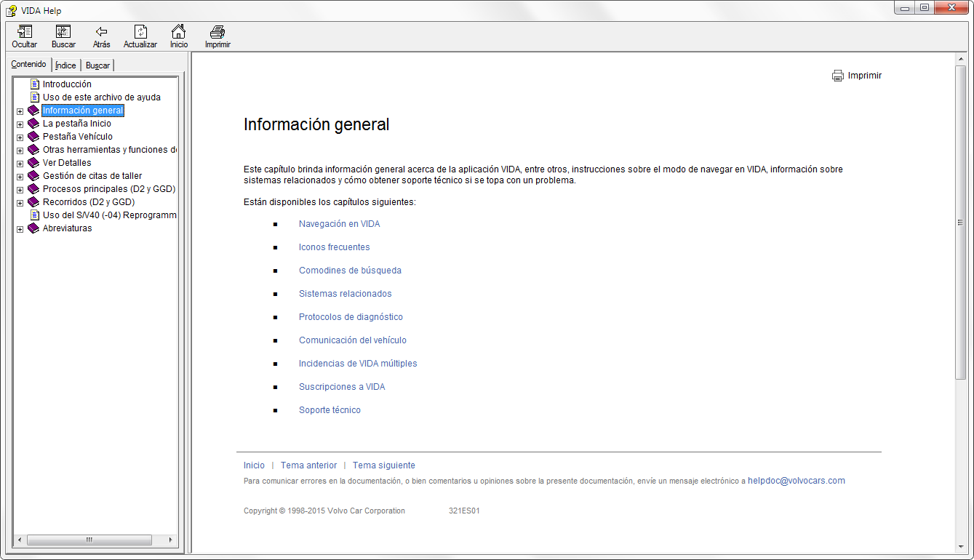The width and height of the screenshot is (974, 560).
Task: Click the Inicio footer link
Action: [x=254, y=465]
